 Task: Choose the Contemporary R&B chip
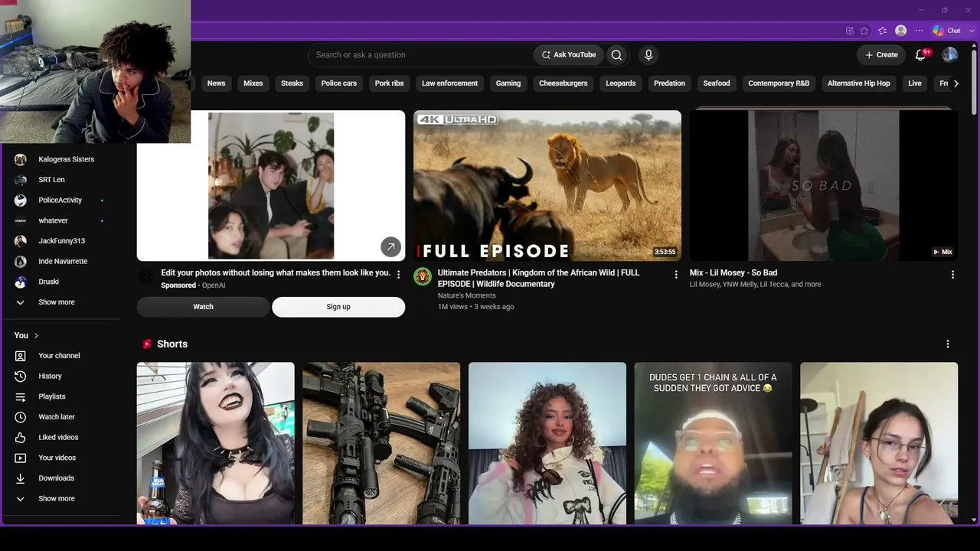pos(779,83)
